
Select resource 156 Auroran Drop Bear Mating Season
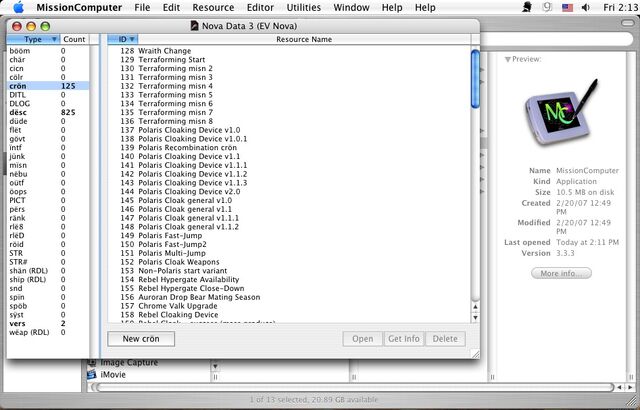[x=289, y=297]
